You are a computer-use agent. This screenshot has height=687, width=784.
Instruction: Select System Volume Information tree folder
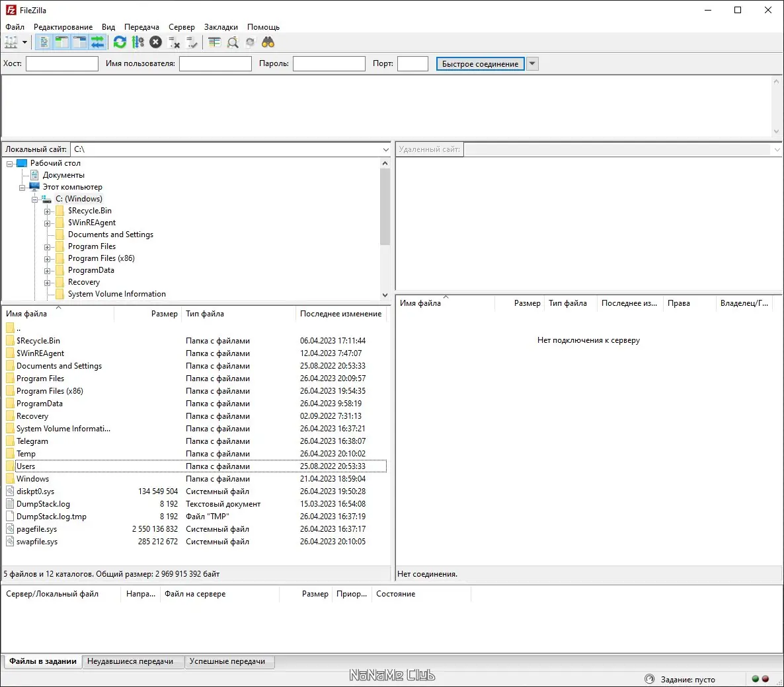tap(116, 294)
